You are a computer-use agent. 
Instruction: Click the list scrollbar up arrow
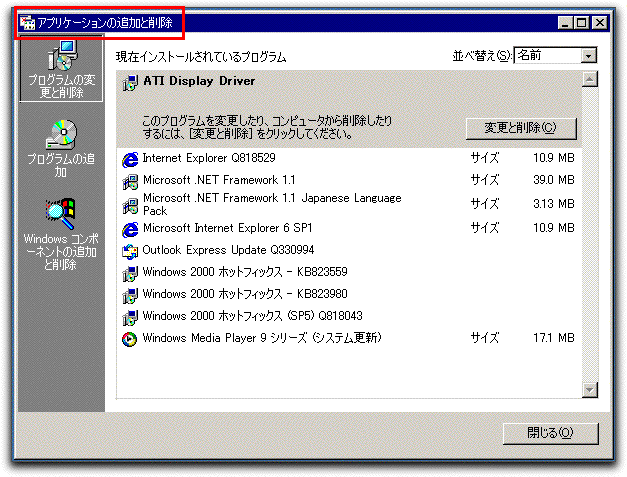click(590, 79)
